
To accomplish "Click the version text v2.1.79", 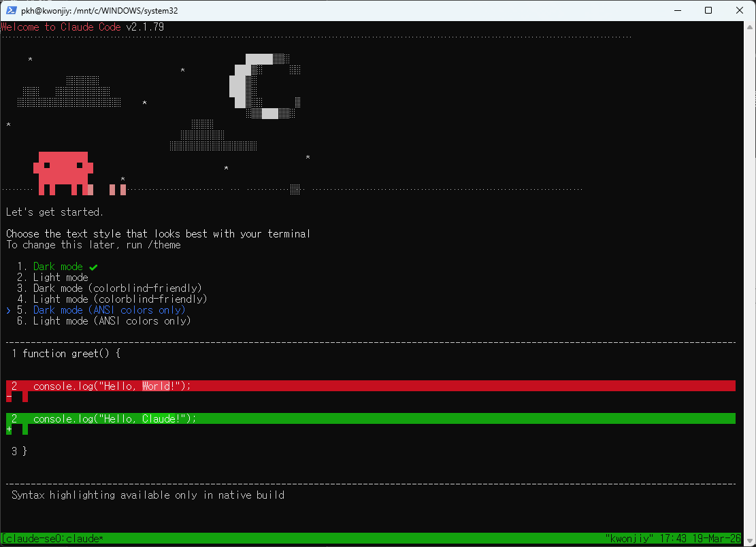I will tap(145, 27).
